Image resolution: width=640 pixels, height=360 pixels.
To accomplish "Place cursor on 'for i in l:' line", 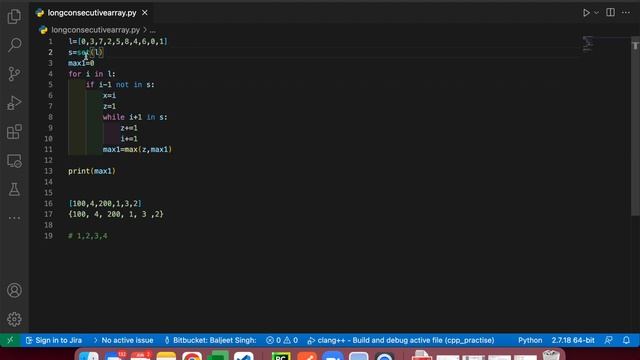I will pyautogui.click(x=92, y=74).
